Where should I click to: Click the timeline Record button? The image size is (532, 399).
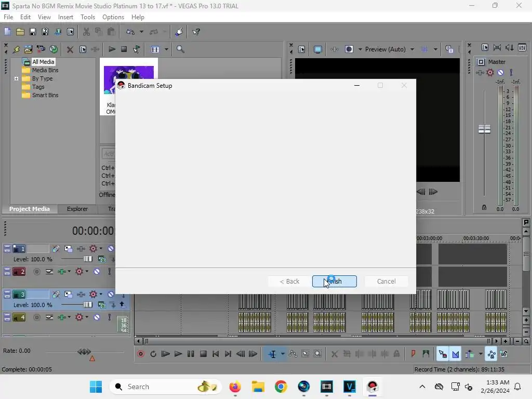[x=140, y=354]
